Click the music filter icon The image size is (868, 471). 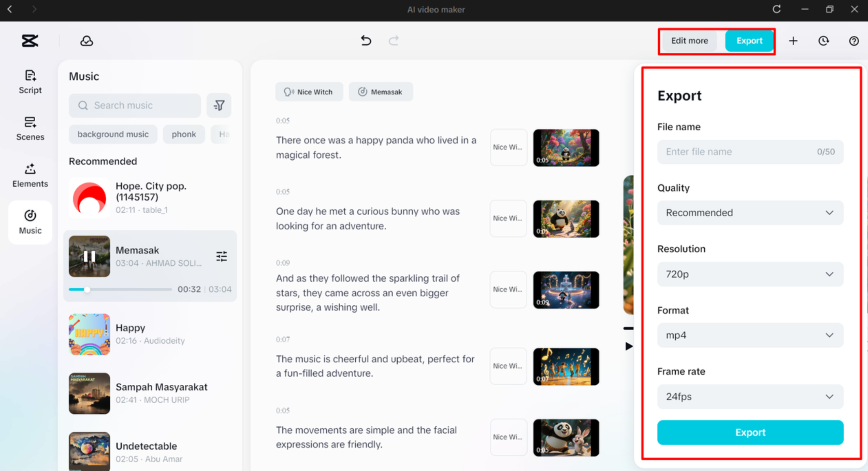click(219, 105)
